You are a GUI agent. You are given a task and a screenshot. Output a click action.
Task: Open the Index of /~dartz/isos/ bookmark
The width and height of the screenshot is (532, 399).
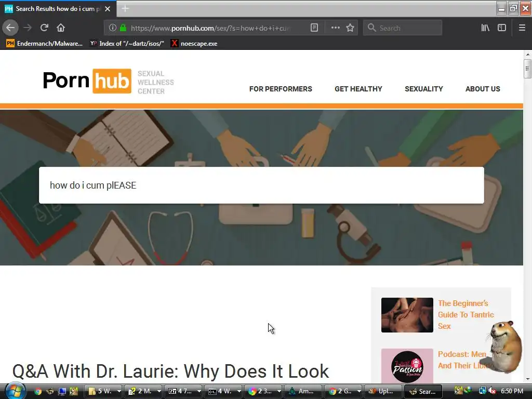(127, 44)
